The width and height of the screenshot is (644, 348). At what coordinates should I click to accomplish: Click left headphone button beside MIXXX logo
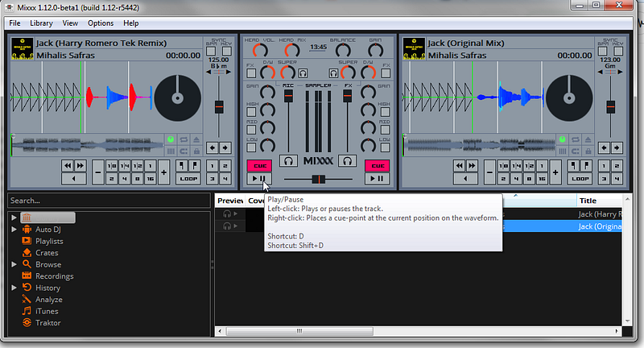[288, 161]
